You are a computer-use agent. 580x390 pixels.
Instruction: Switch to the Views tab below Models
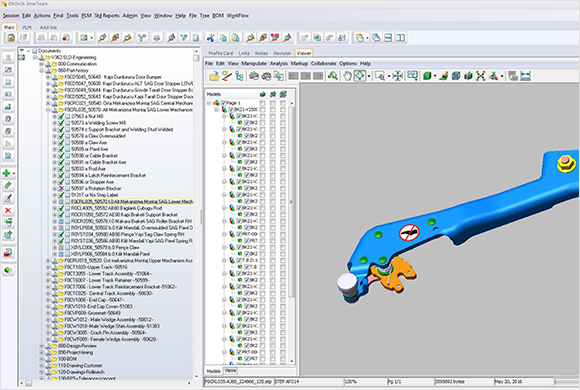230,370
